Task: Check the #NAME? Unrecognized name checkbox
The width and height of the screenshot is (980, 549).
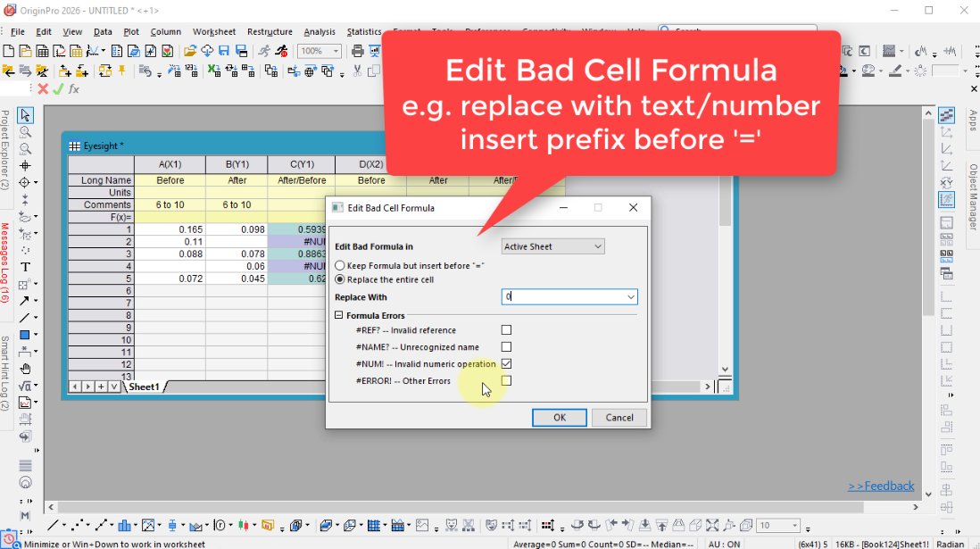Action: click(506, 346)
